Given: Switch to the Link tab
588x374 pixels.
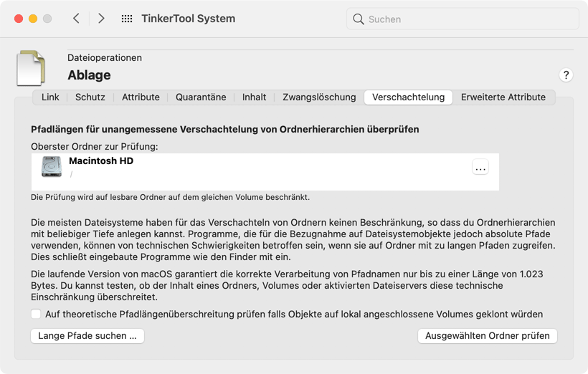Looking at the screenshot, I should coord(50,97).
